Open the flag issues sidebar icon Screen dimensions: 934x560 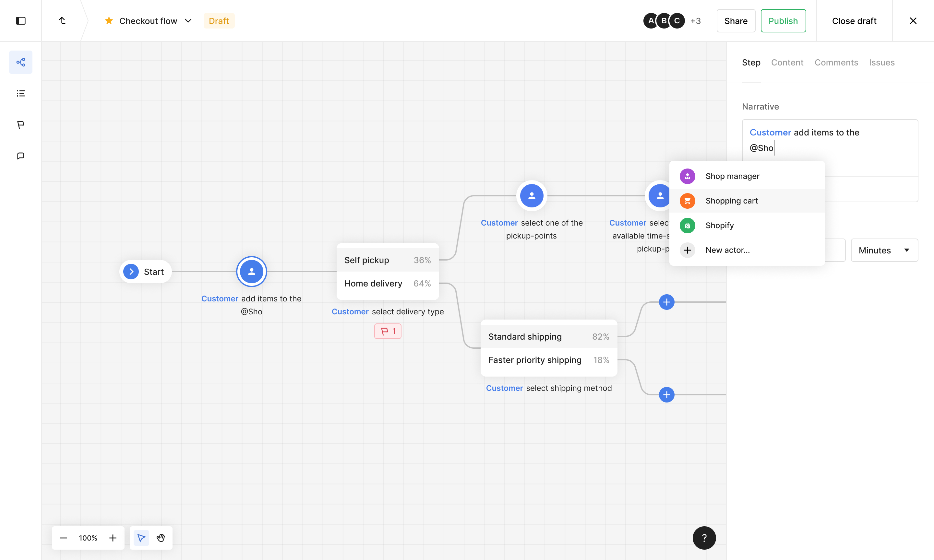click(21, 124)
